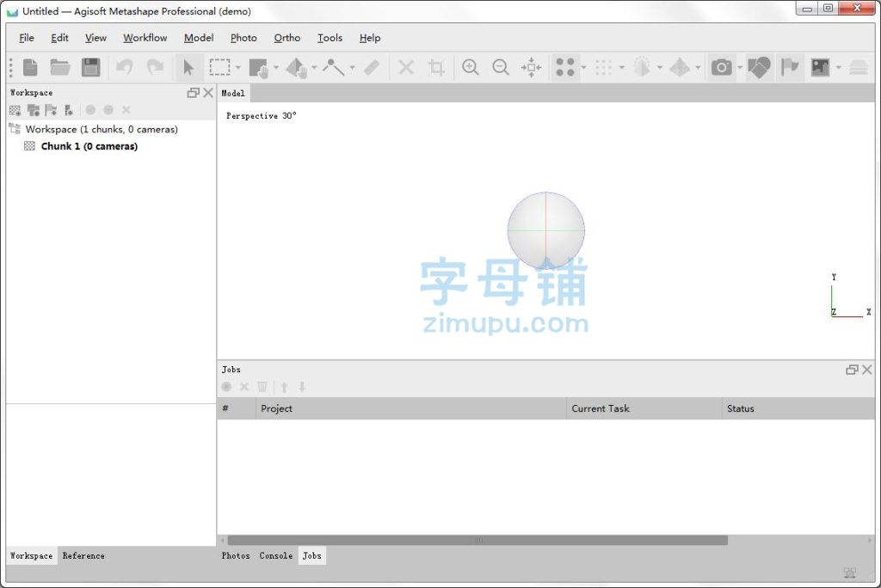Click the Add Scale Bar icon in Workspace pane
881x588 pixels.
(x=69, y=110)
